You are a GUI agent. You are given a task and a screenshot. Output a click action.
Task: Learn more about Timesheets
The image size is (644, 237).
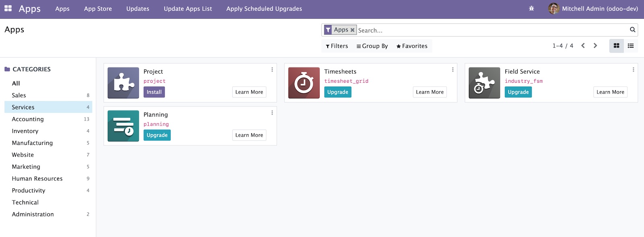pyautogui.click(x=430, y=92)
